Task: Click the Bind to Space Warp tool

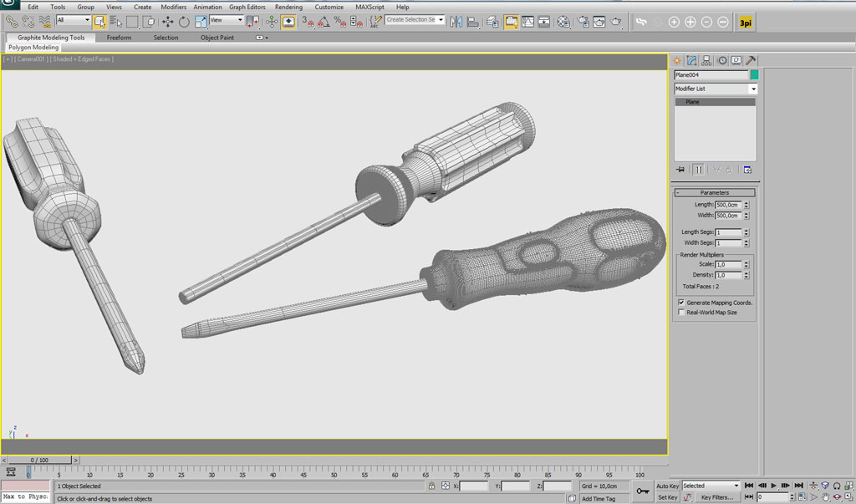Action: pyautogui.click(x=45, y=22)
